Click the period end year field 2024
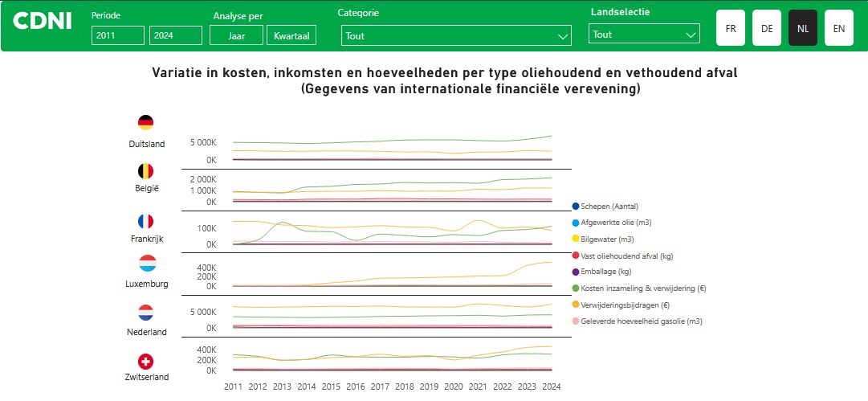 (176, 35)
